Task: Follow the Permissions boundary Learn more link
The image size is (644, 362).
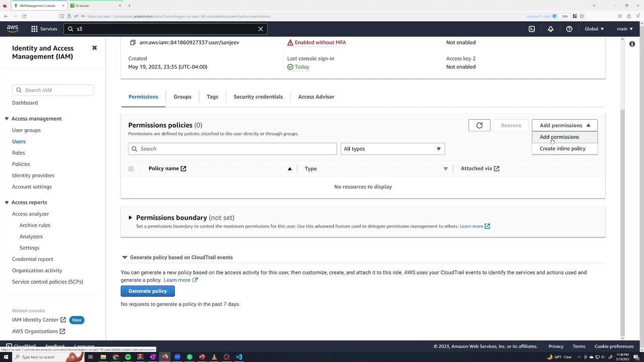Action: [x=474, y=226]
